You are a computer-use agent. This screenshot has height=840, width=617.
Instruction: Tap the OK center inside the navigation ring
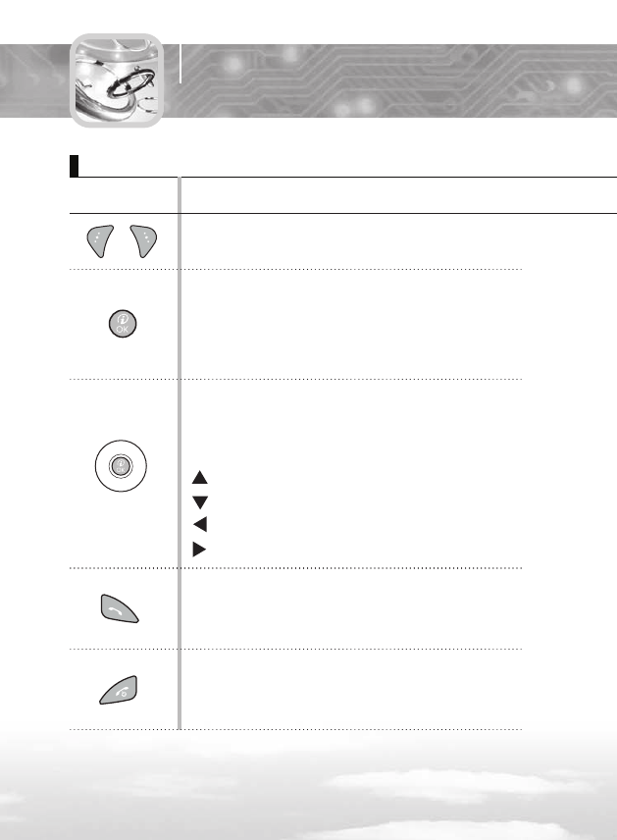point(121,466)
